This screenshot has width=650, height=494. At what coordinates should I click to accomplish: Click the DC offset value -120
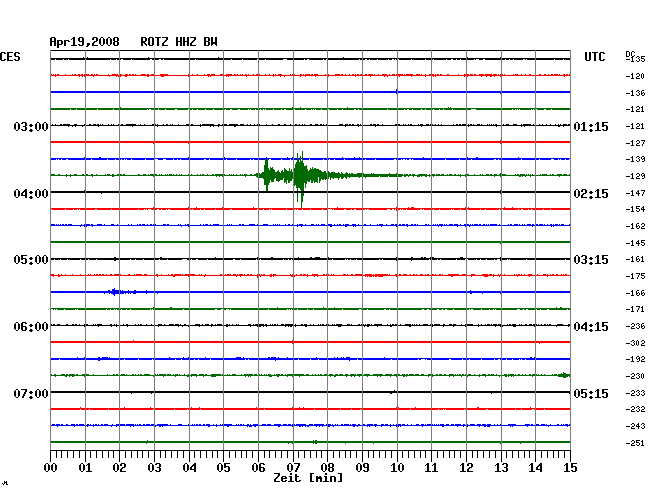(x=635, y=76)
